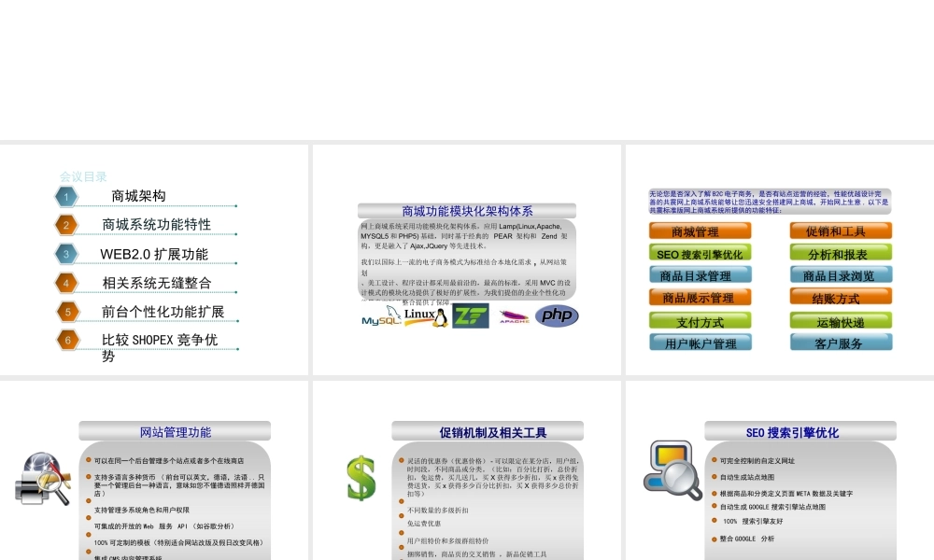Viewport: 934px width, 560px height.
Task: Click the blue 用户帐户管理 button
Action: point(700,343)
